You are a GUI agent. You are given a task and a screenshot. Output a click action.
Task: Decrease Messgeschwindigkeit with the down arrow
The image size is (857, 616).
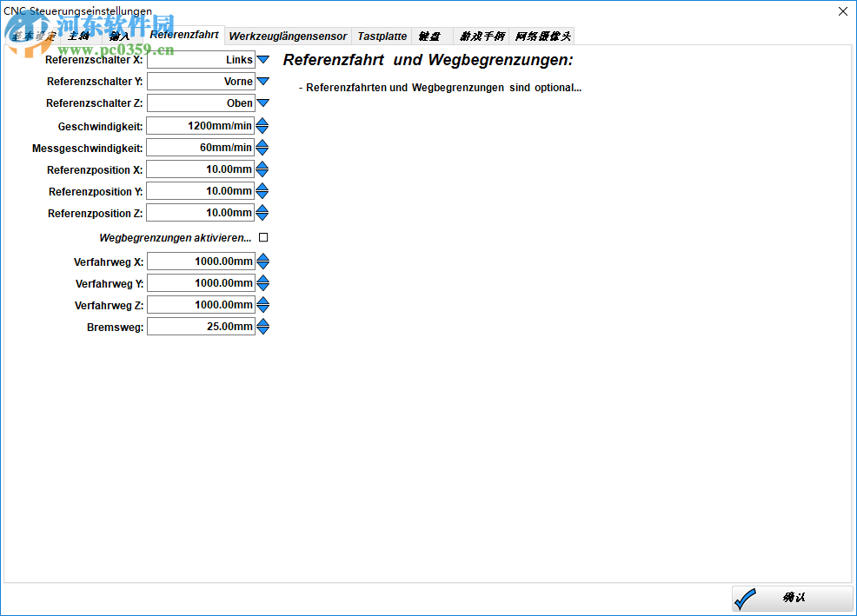tap(262, 152)
